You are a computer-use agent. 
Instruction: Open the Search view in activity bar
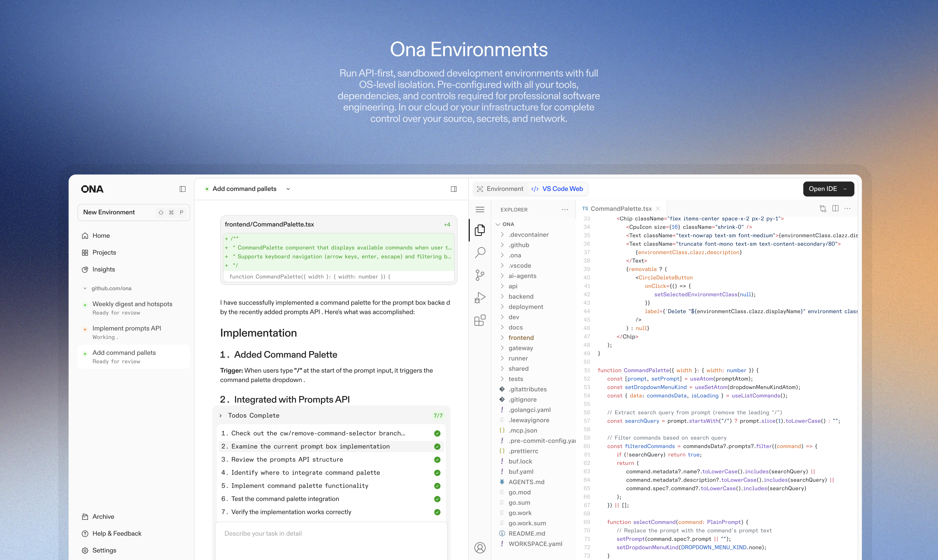coord(480,252)
